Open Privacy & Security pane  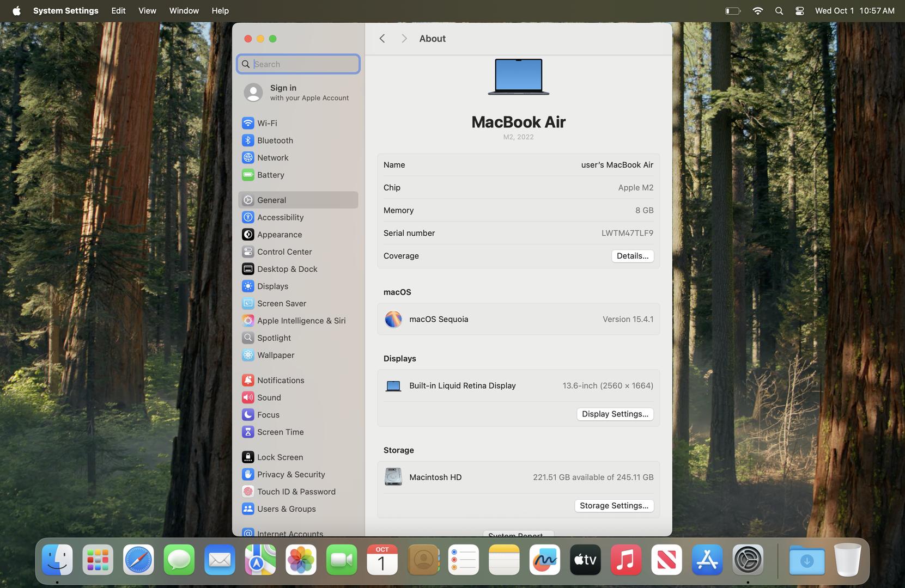pos(290,474)
